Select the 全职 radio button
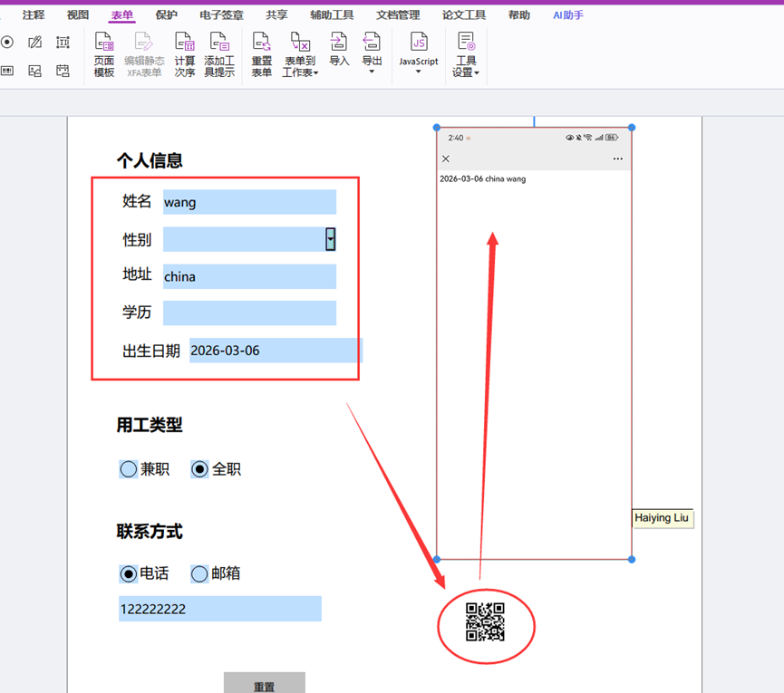 200,469
